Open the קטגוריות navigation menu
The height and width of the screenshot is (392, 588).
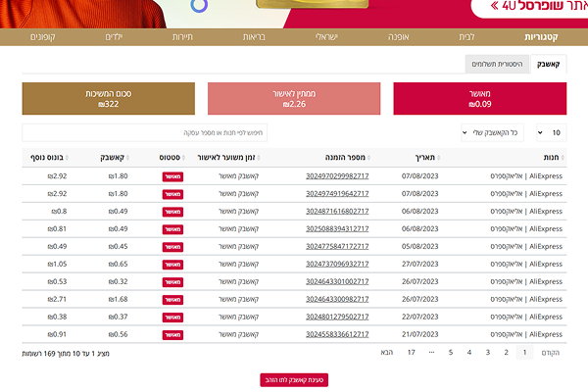[x=542, y=38]
